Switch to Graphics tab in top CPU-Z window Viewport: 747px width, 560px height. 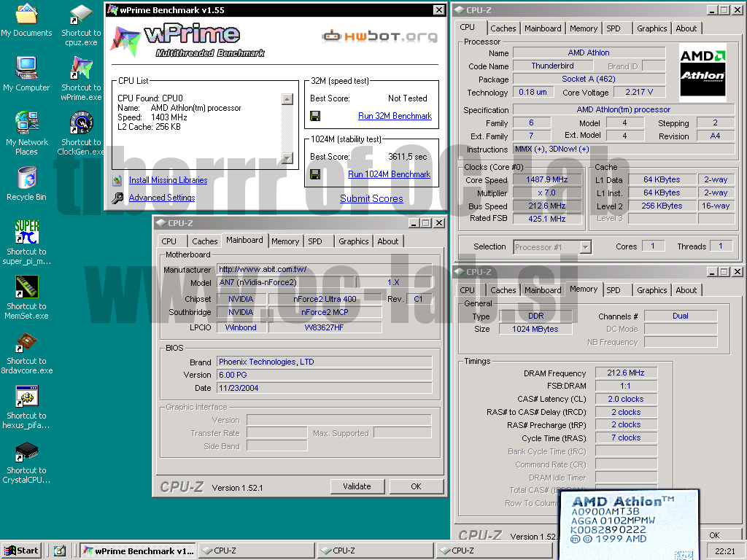point(651,28)
